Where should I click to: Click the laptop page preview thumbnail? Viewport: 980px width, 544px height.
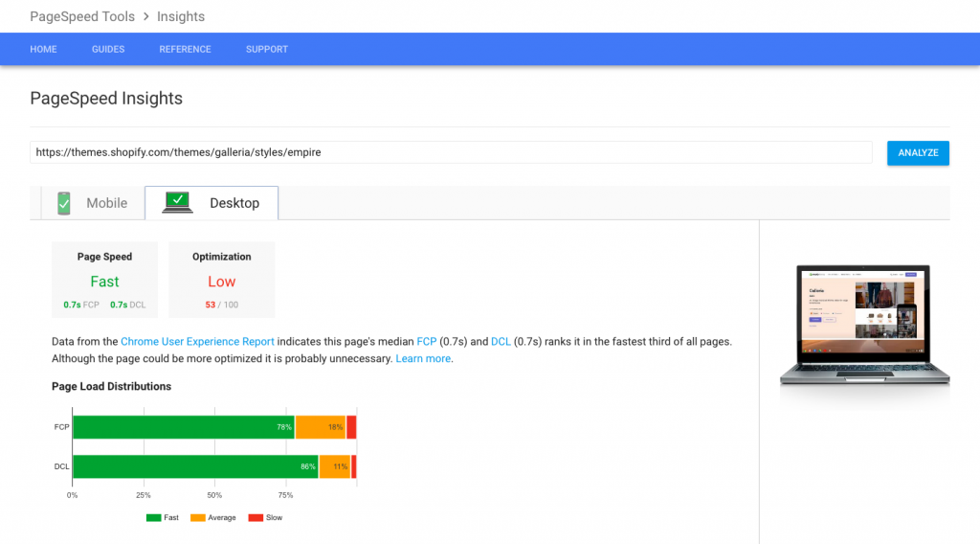pyautogui.click(x=864, y=322)
